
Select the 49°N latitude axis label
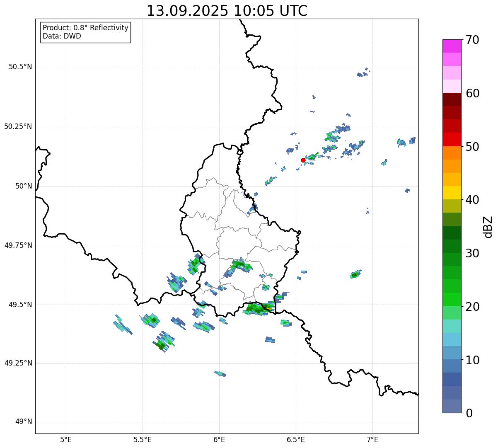[x=23, y=422]
